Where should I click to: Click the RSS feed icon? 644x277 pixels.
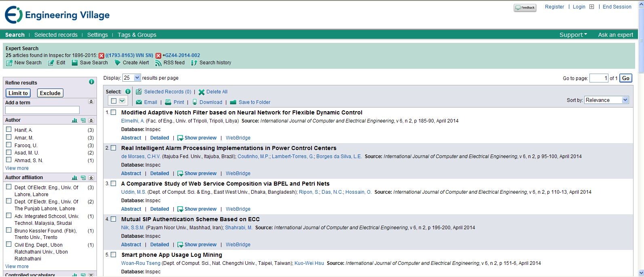pyautogui.click(x=158, y=63)
